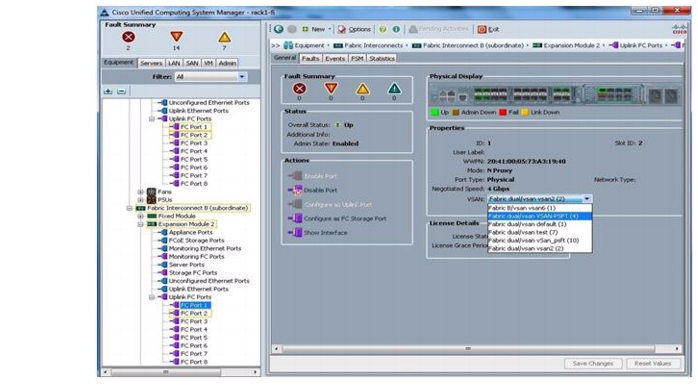Click the green info icon in the toolbar
This screenshot has height=386, width=698.
396,29
